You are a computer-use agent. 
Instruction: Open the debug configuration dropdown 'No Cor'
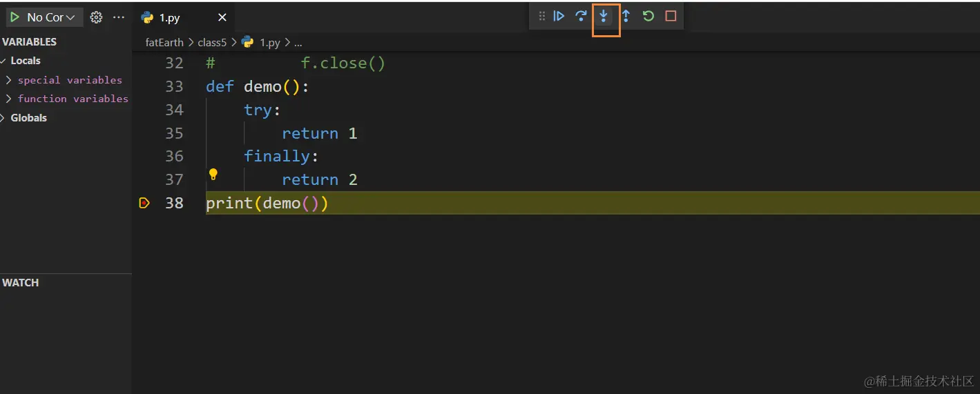[52, 17]
